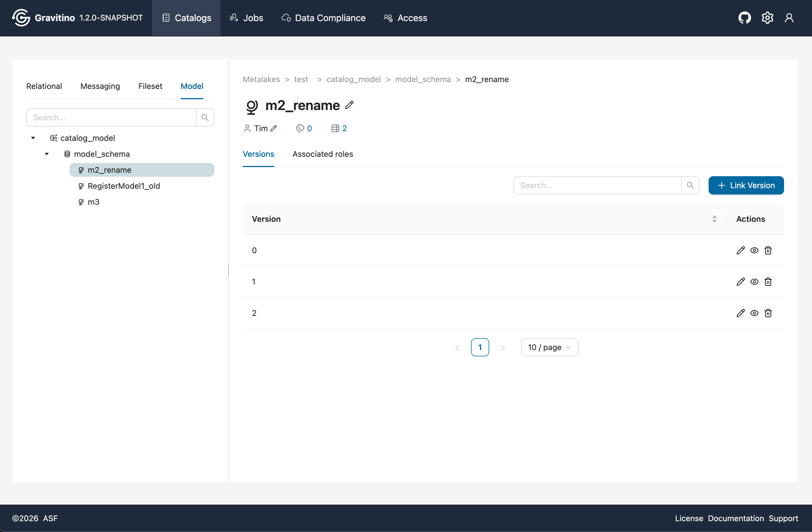Edit version 0 using pencil icon
This screenshot has width=812, height=532.
[740, 250]
